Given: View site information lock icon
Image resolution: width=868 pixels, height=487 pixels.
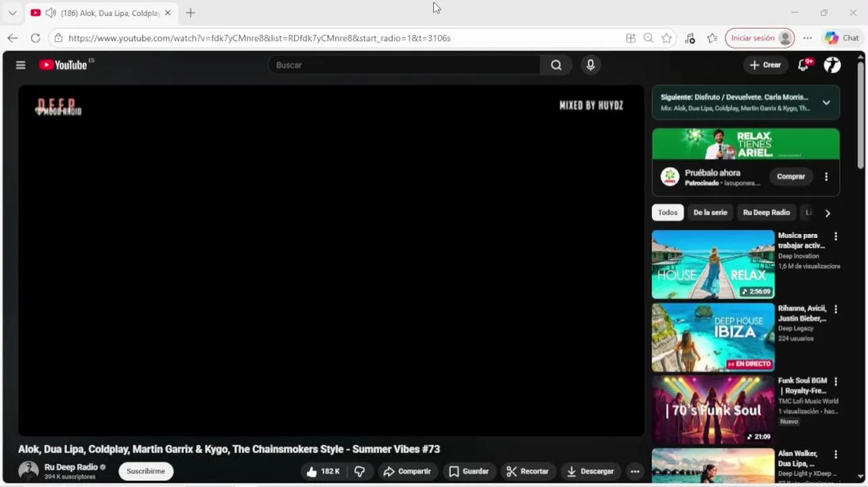Looking at the screenshot, I should 58,38.
